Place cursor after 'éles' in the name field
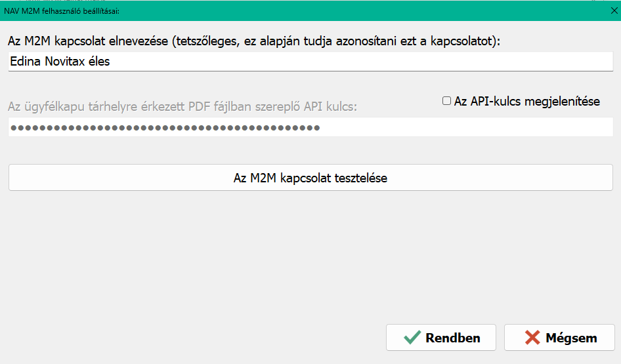Viewport: 621px width, 364px height. 110,62
